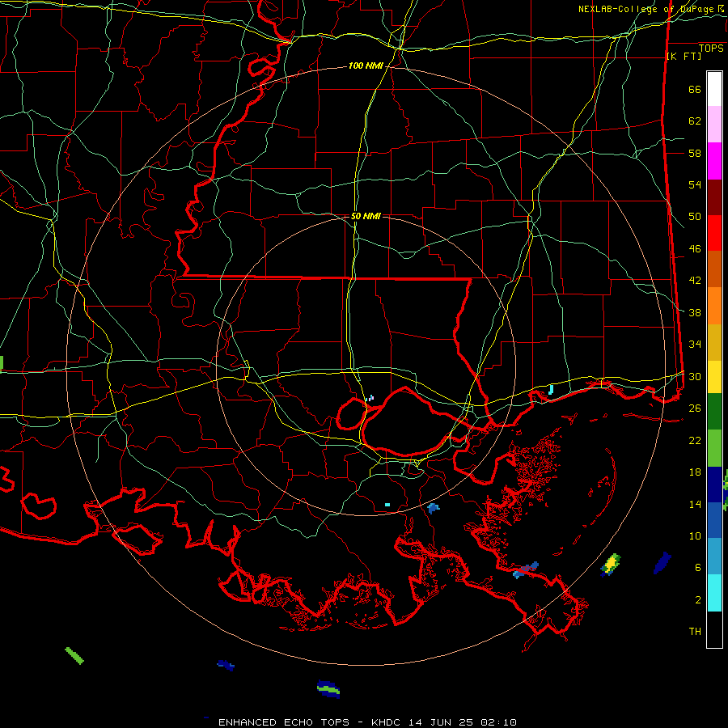This screenshot has width=728, height=728.
Task: Click the diagonal green echo streak at bottom left
Action: coord(74,655)
